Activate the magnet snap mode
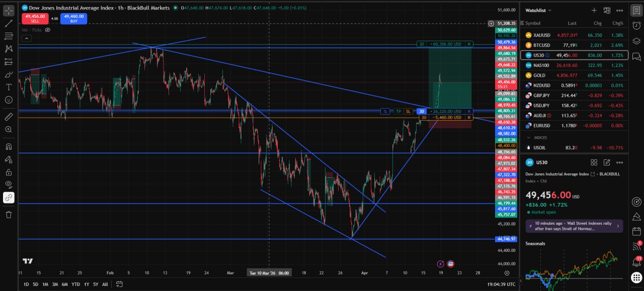This screenshot has width=644, height=291. click(x=9, y=146)
